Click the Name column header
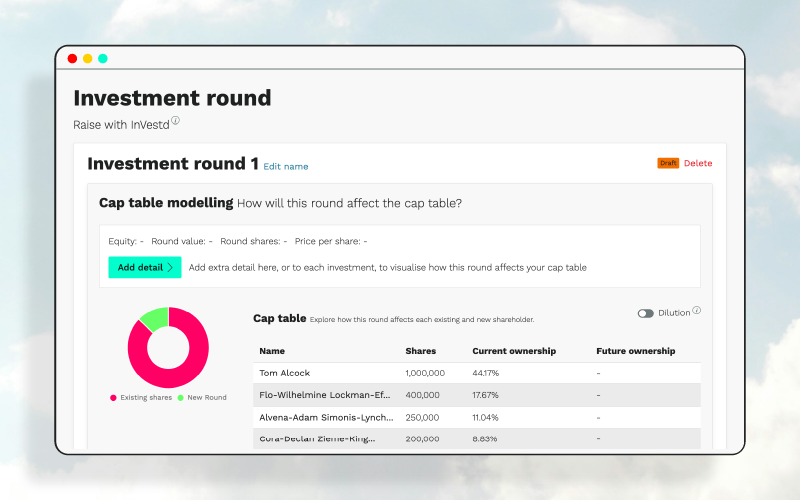Image resolution: width=800 pixels, height=500 pixels. coord(272,351)
